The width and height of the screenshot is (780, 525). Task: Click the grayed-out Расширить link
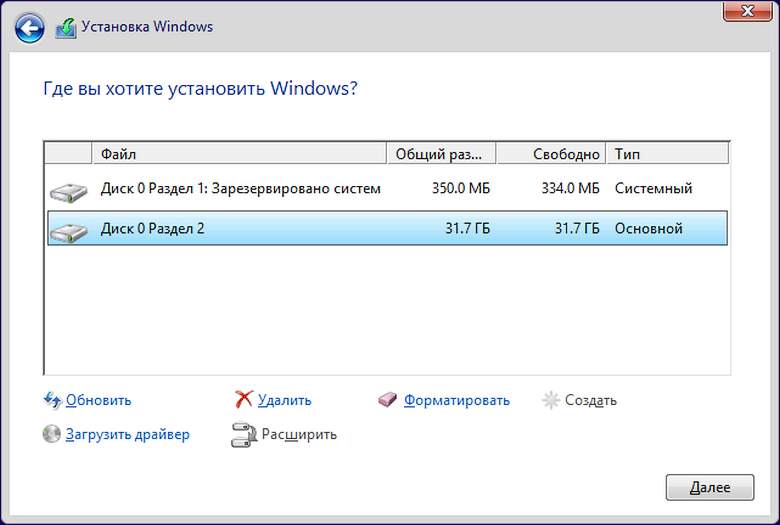pyautogui.click(x=299, y=434)
